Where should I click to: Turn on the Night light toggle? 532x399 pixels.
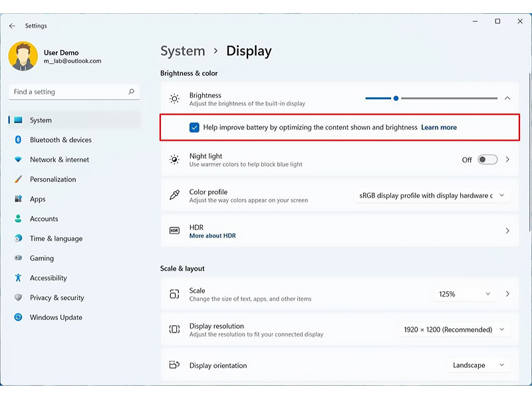coord(487,160)
